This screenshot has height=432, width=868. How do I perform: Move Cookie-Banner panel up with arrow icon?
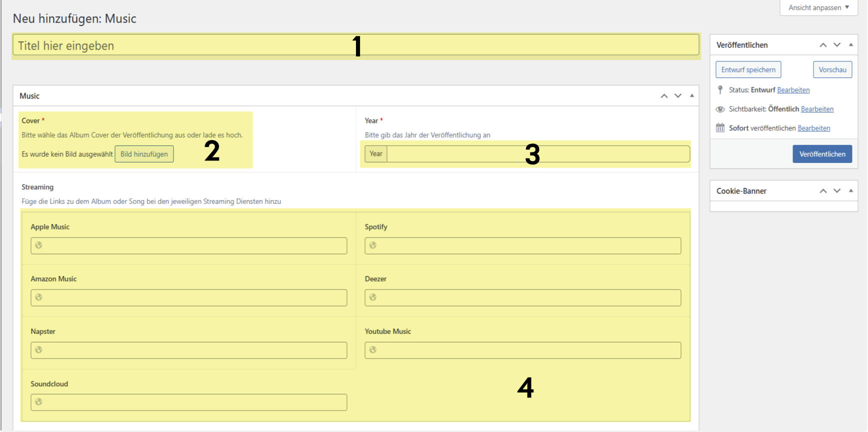tap(823, 191)
